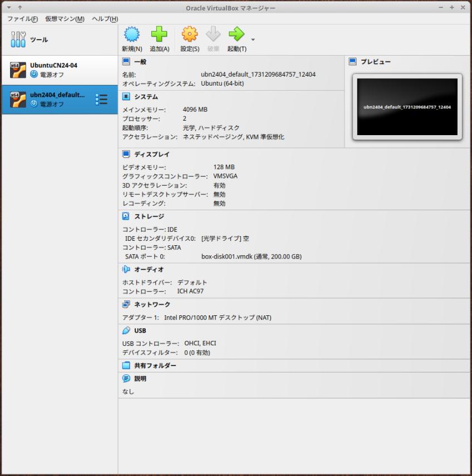The width and height of the screenshot is (472, 476).
Task: Click the プレビュー header label
Action: [376, 62]
